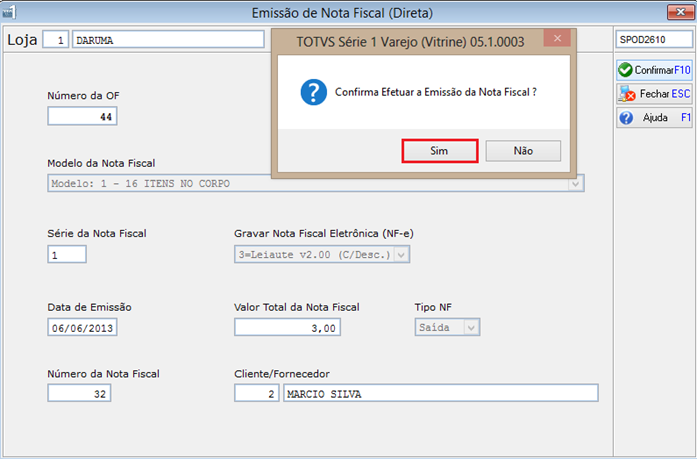The height and width of the screenshot is (459, 697).
Task: Focus the Valor Total da Nota Fiscal field
Action: coord(288,328)
